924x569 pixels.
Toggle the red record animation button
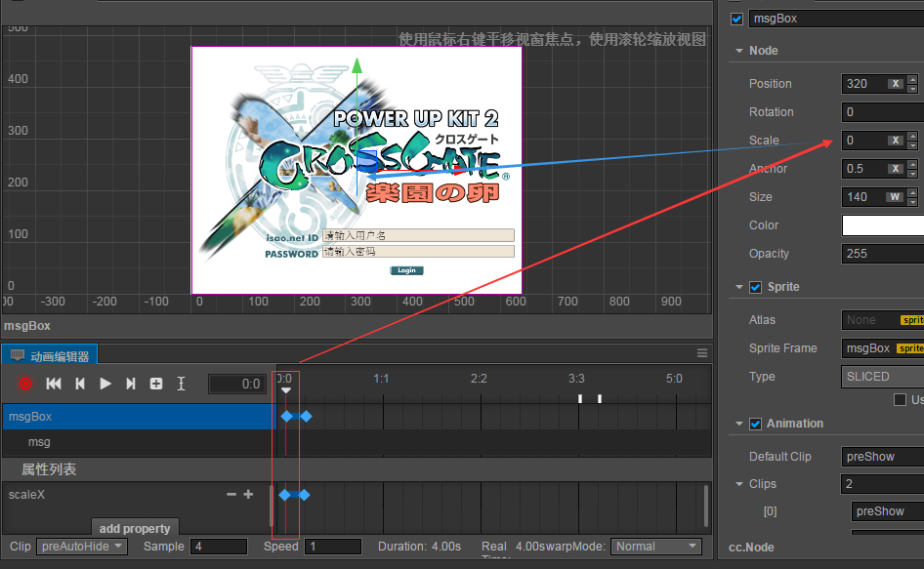tap(25, 384)
